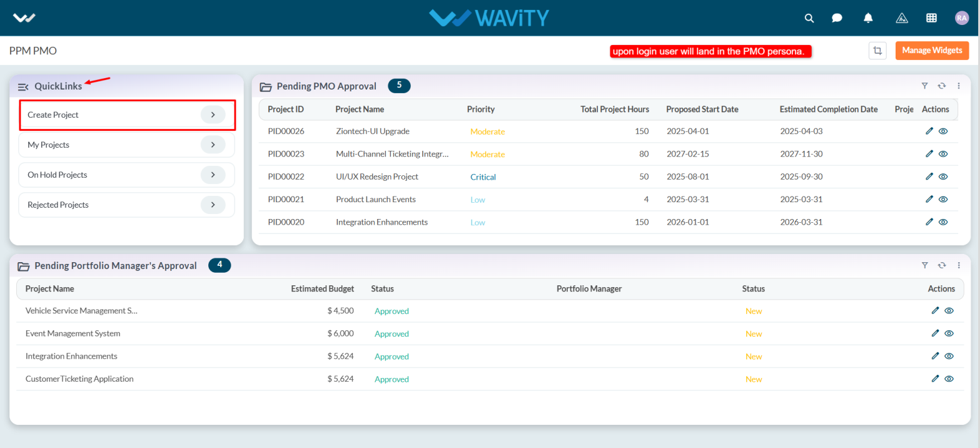
Task: Open the Create Project quick link arrow
Action: [x=213, y=115]
